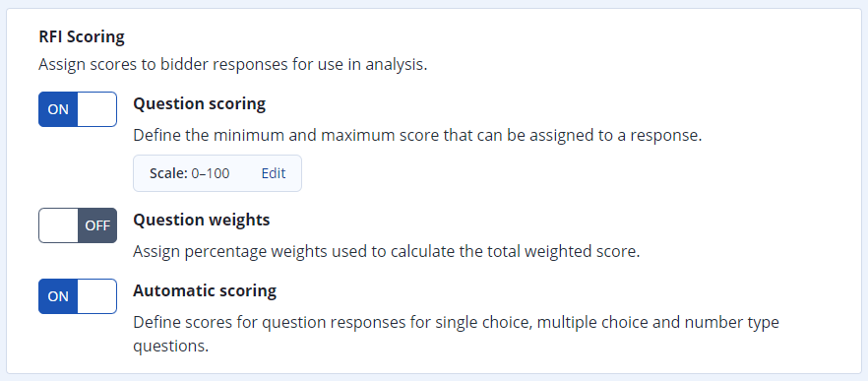The height and width of the screenshot is (381, 868).
Task: Disable the Automatic scoring toggle
Action: click(78, 296)
